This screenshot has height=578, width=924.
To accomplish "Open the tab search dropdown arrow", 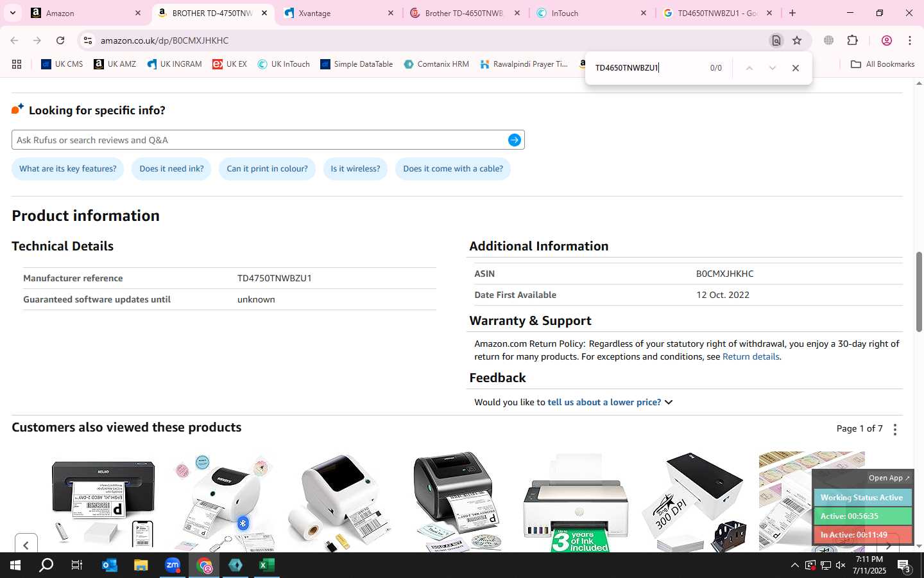I will click(12, 13).
